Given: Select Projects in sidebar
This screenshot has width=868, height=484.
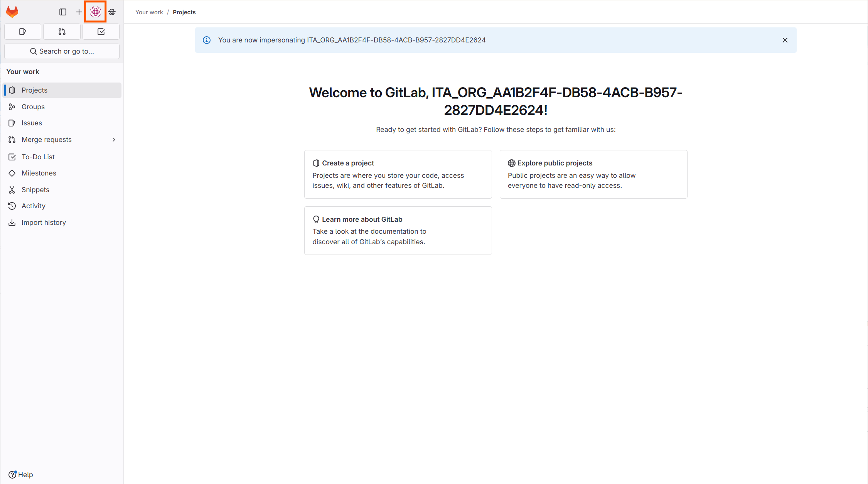Looking at the screenshot, I should coord(34,90).
